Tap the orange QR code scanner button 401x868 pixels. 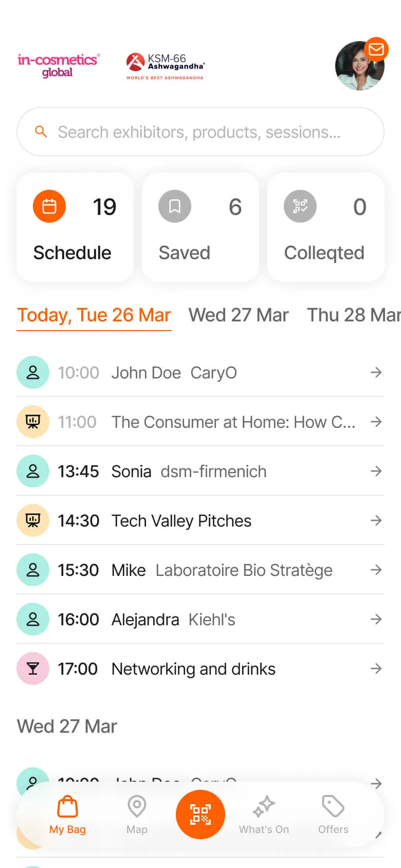200,815
